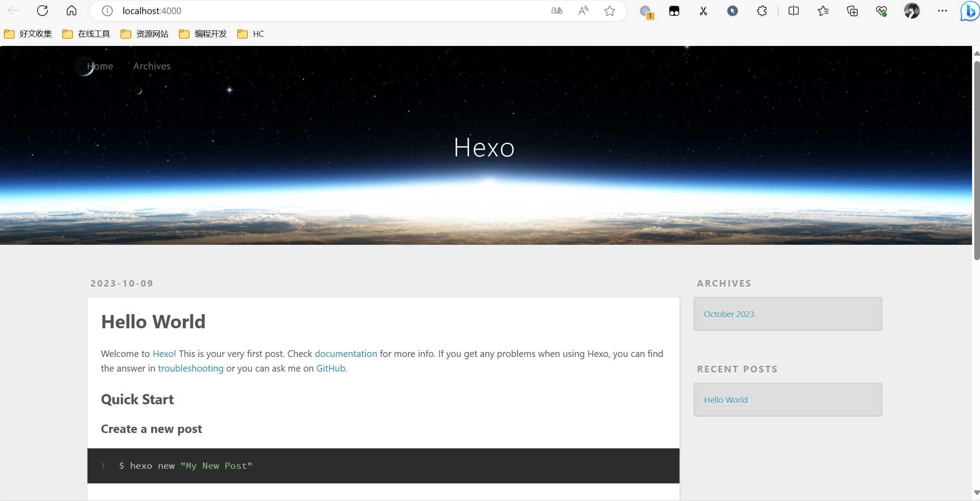Open the browser extensions puzzle icon
Screen dimensions: 980x501
coord(762,11)
